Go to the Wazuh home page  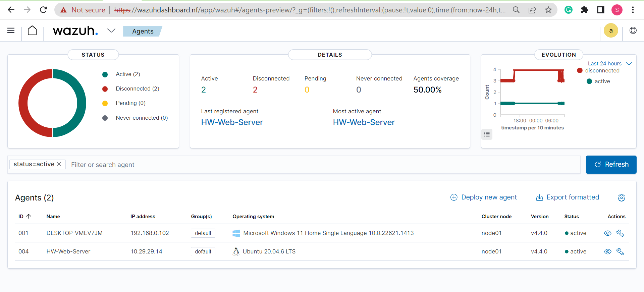pyautogui.click(x=32, y=31)
